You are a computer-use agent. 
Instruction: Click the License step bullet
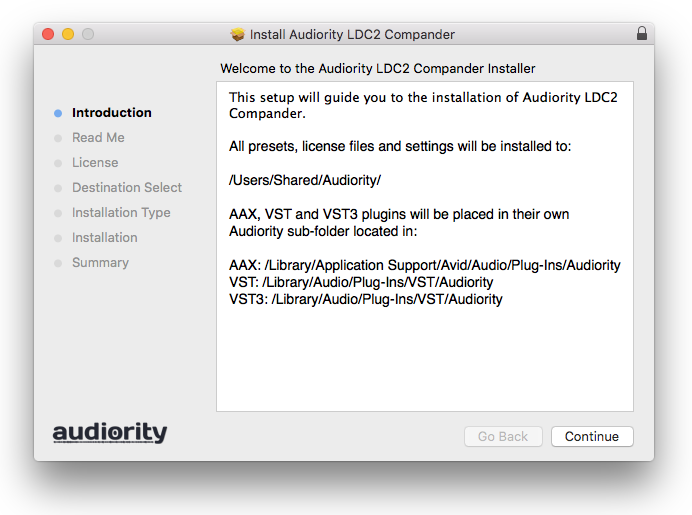point(58,163)
